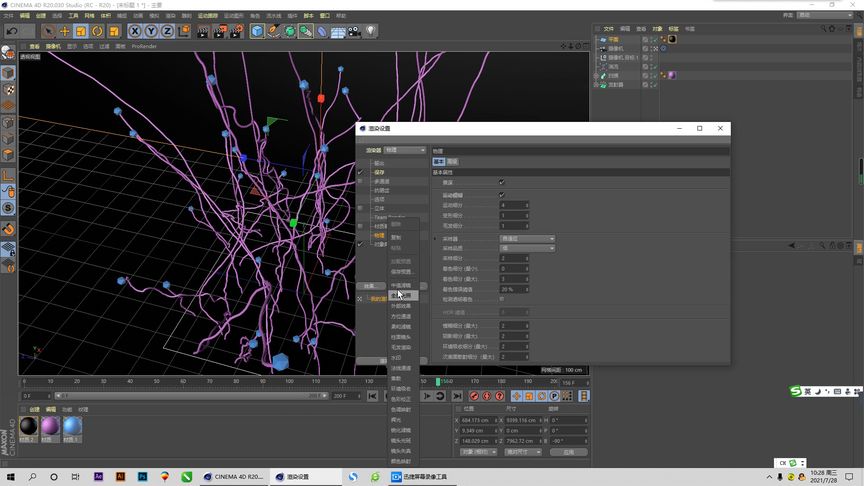The width and height of the screenshot is (864, 486).
Task: Switch to the 高级 advanced tab
Action: pos(453,161)
